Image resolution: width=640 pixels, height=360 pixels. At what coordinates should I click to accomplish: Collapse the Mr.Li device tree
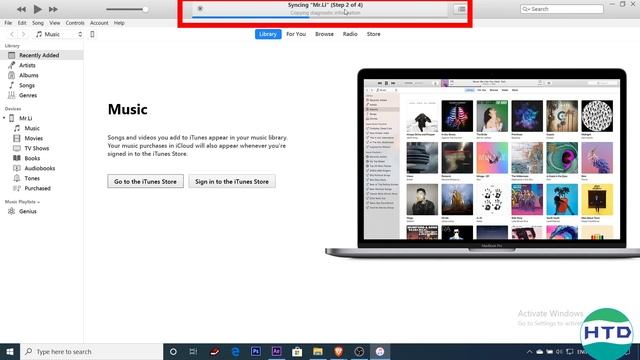click(4, 118)
